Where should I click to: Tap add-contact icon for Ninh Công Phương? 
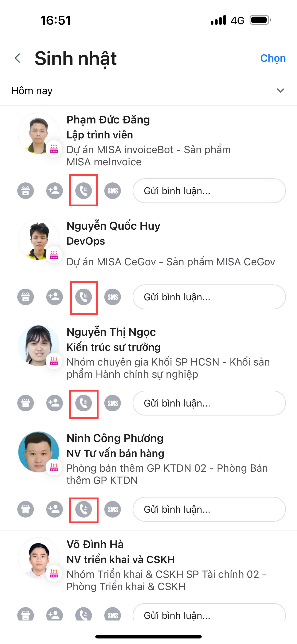click(55, 509)
